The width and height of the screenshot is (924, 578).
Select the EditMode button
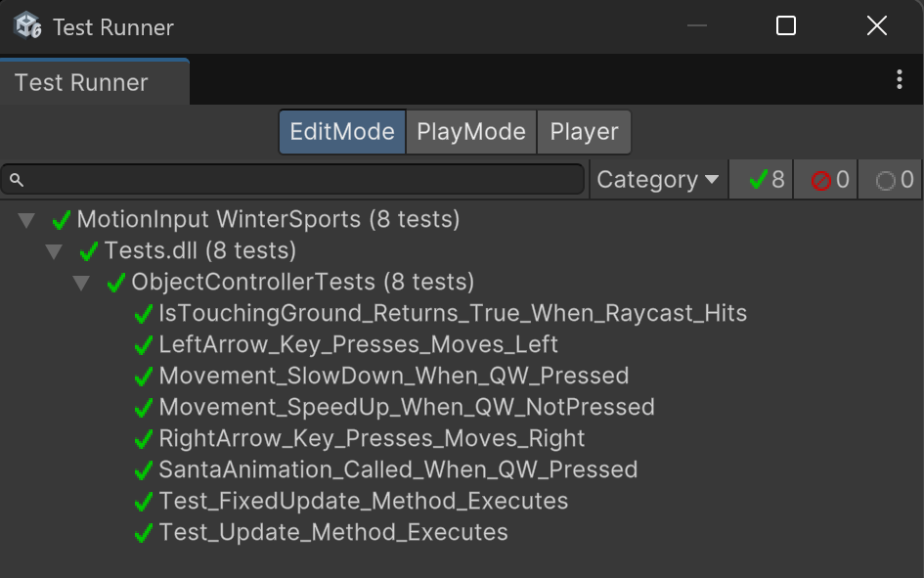(x=342, y=132)
